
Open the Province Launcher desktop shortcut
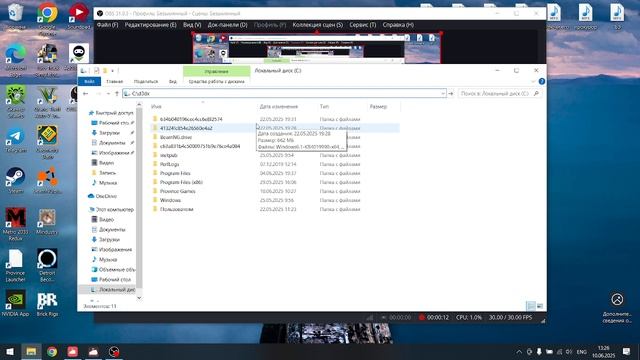(15, 265)
